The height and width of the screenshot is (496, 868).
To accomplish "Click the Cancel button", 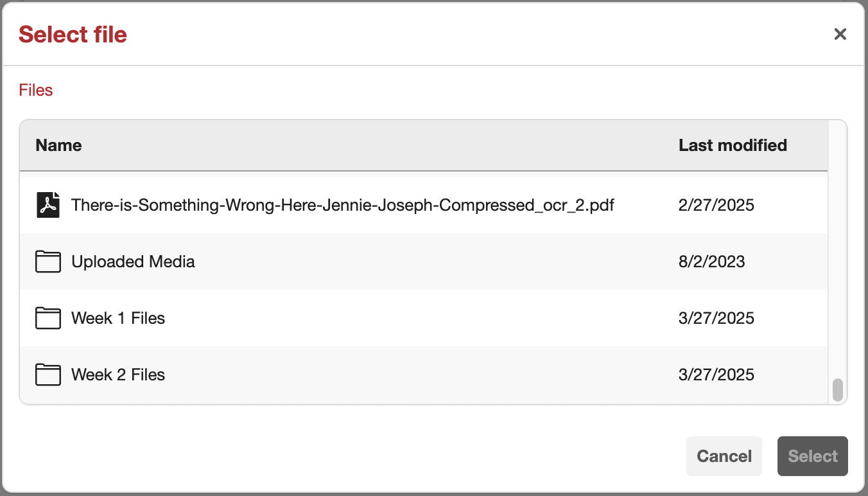I will click(x=724, y=456).
